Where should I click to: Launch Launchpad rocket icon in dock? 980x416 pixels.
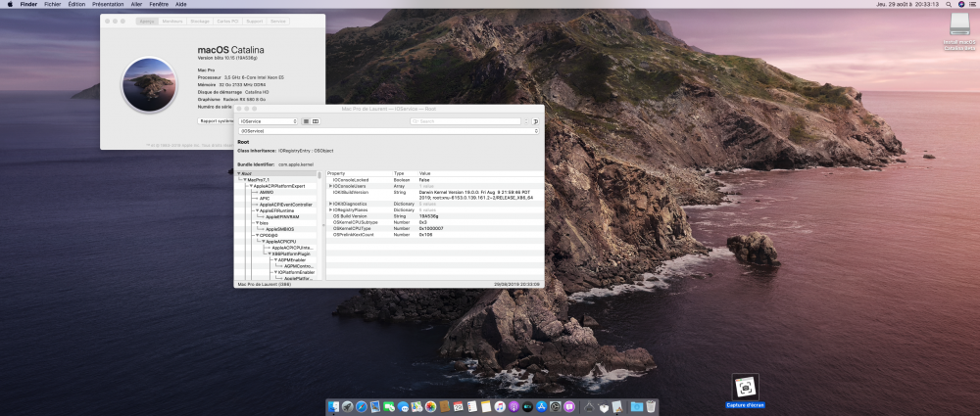348,406
